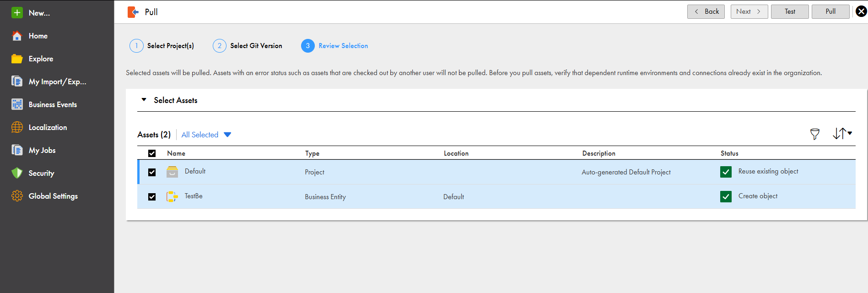Screen dimensions: 868x293
Task: Open Home via house icon
Action: coord(17,36)
